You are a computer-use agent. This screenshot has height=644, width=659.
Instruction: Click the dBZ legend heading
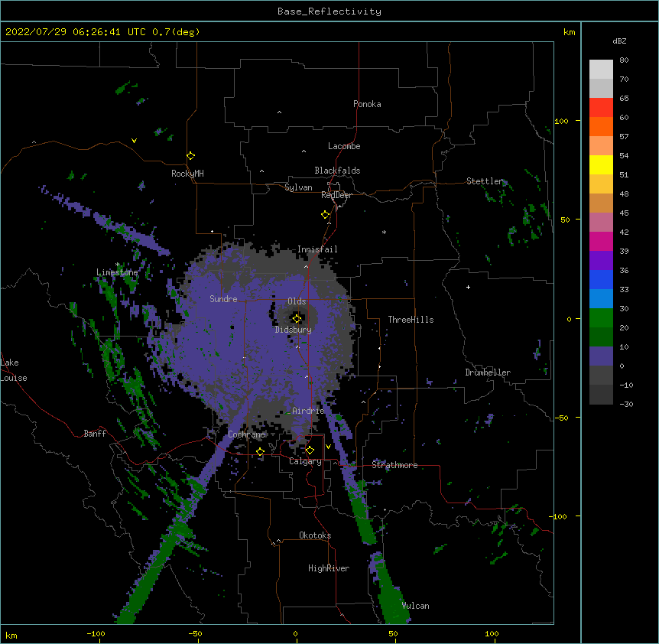pos(619,41)
